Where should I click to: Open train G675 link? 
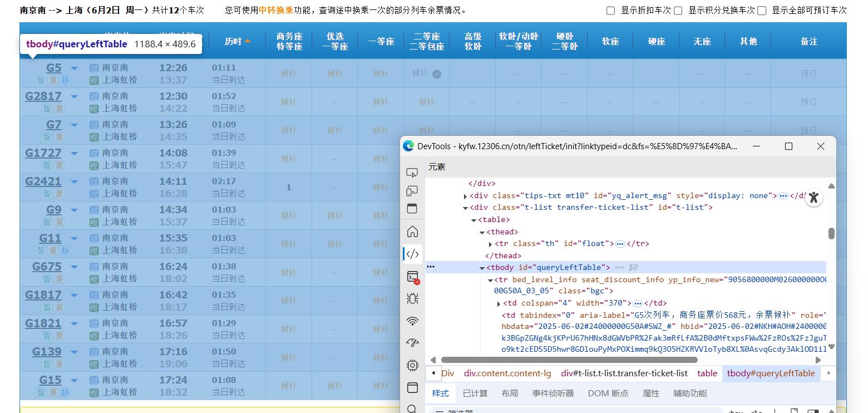pyautogui.click(x=47, y=267)
